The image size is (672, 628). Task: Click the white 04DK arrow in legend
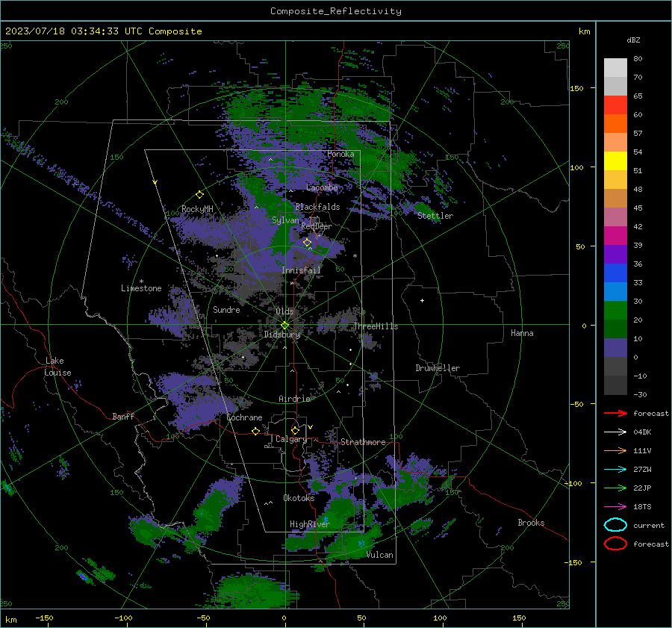tap(615, 432)
